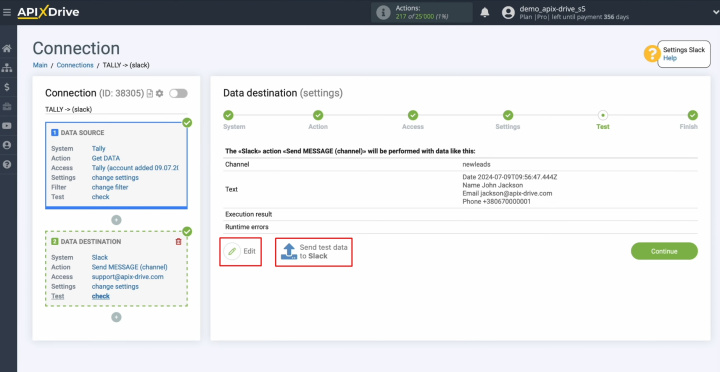This screenshot has width=720, height=372.
Task: Open profile sidebar icon
Action: point(7,145)
